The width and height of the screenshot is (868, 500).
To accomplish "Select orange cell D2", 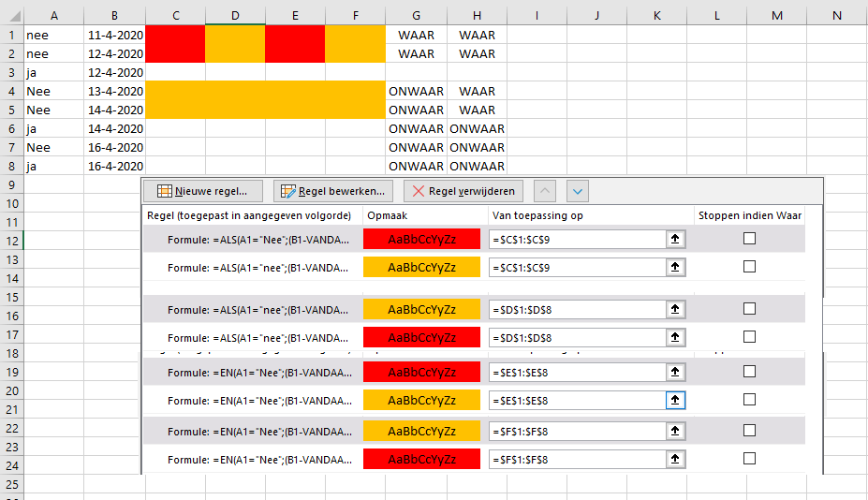I will click(235, 53).
